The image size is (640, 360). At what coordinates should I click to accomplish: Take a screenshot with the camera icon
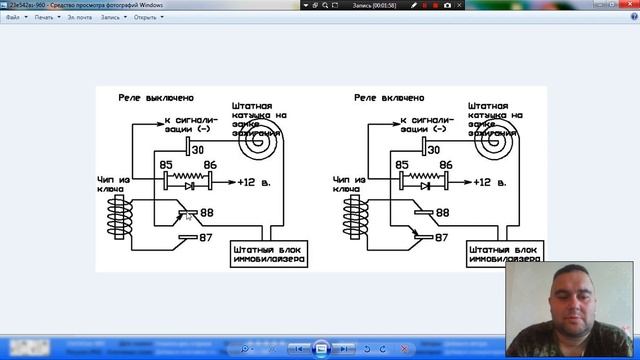tap(447, 5)
